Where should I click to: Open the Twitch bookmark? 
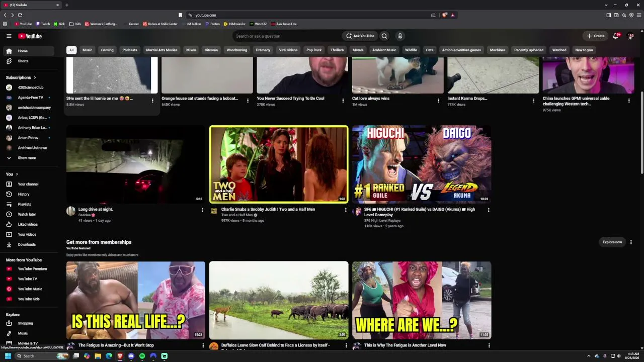coord(43,24)
